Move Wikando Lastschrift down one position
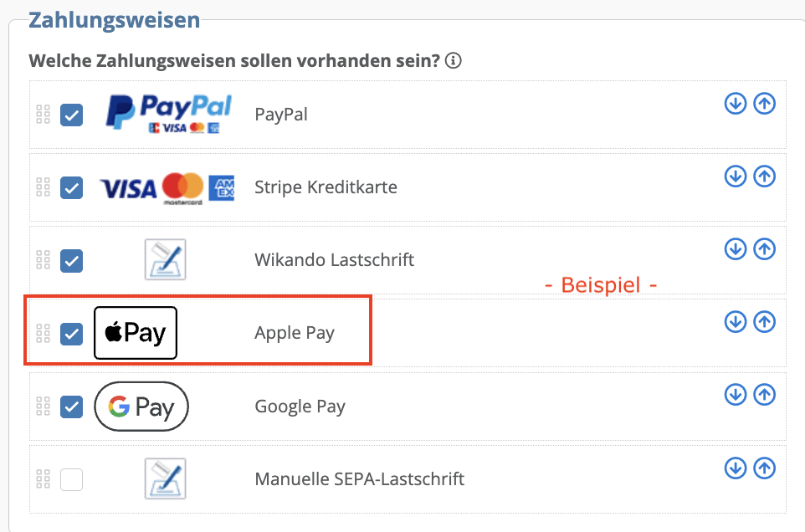This screenshot has height=532, width=805. [x=735, y=249]
